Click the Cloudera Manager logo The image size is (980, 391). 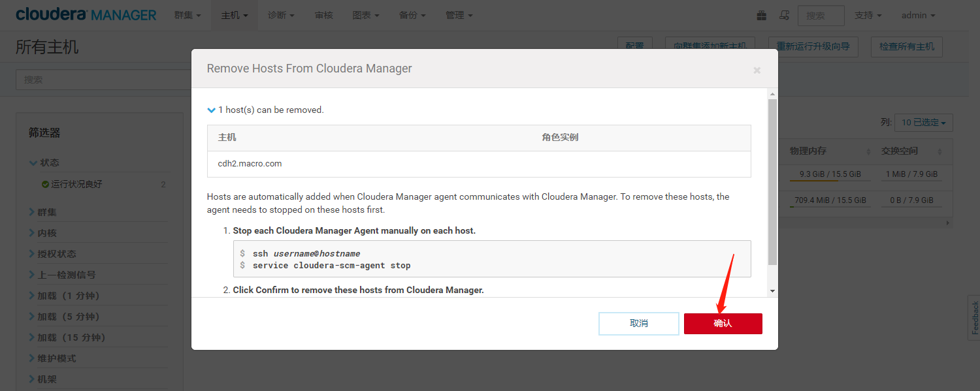pyautogui.click(x=86, y=14)
